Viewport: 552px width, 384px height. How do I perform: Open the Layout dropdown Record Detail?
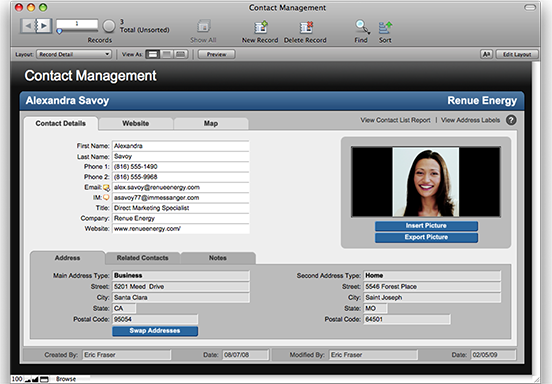[74, 54]
